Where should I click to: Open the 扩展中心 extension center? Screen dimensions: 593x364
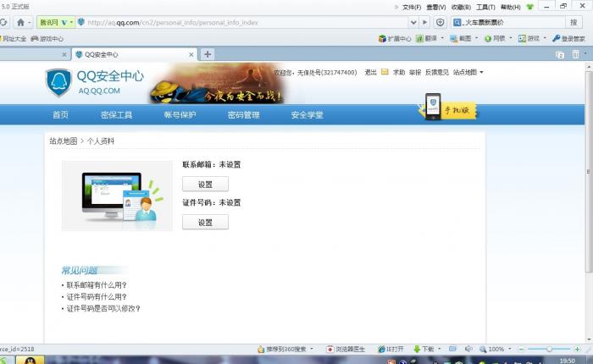(x=395, y=39)
